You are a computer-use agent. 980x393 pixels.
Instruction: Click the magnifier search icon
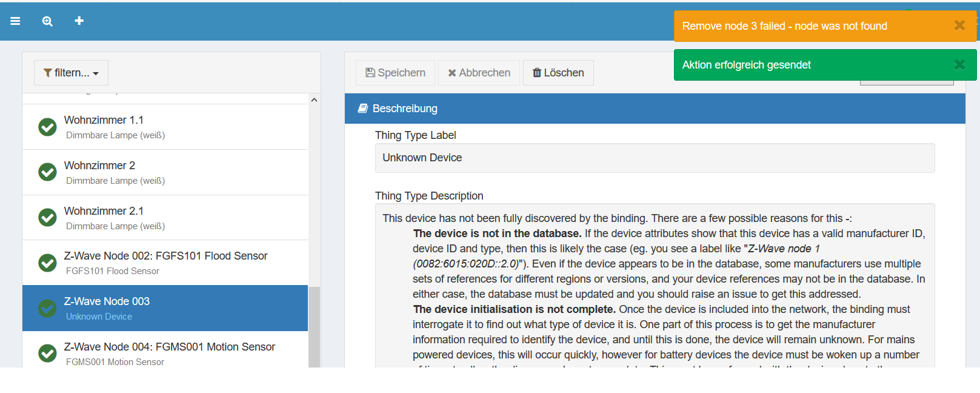click(x=47, y=21)
